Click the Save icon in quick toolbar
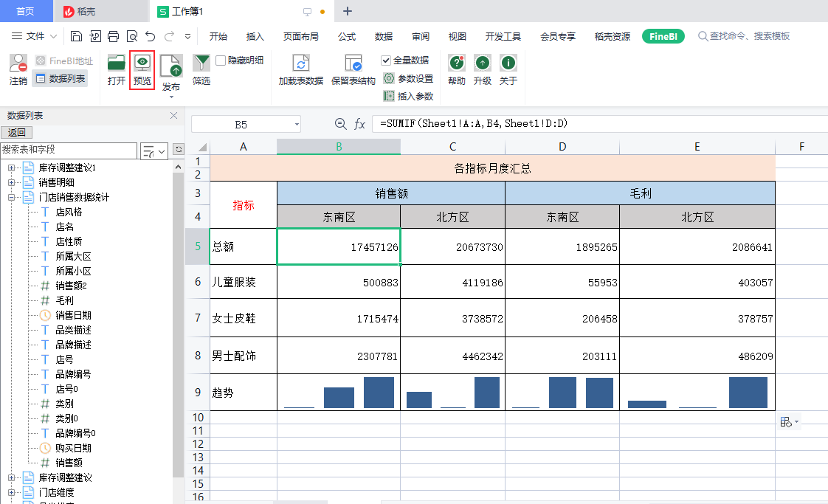The width and height of the screenshot is (828, 504). point(76,36)
